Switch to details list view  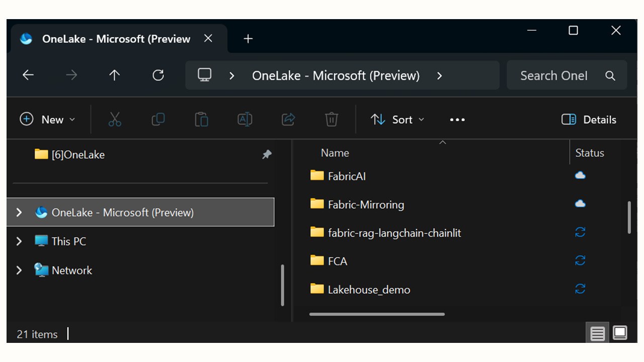[x=598, y=333]
